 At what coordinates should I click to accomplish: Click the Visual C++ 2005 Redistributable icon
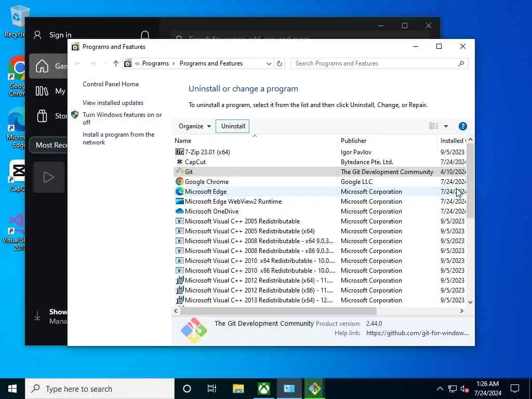(179, 221)
